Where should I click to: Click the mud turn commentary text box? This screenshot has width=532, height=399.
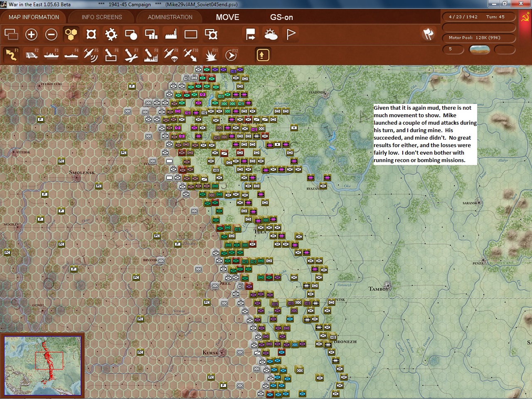[425, 134]
